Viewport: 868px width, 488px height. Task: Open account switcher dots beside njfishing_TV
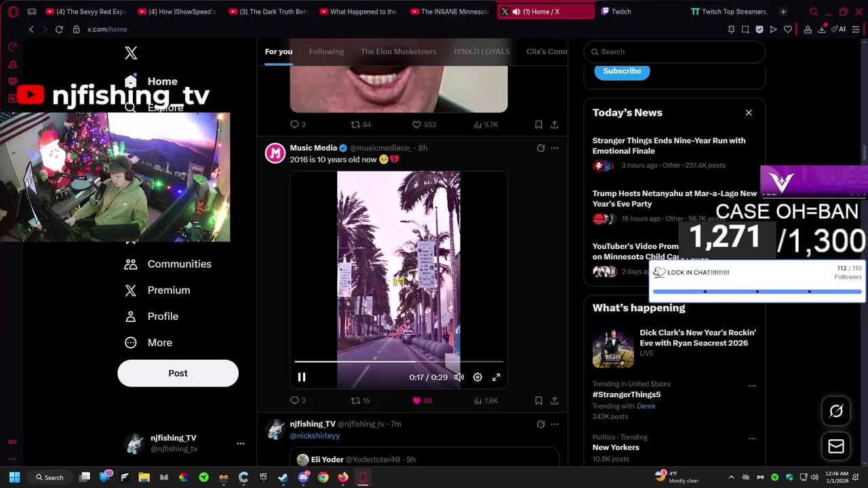[x=241, y=443]
